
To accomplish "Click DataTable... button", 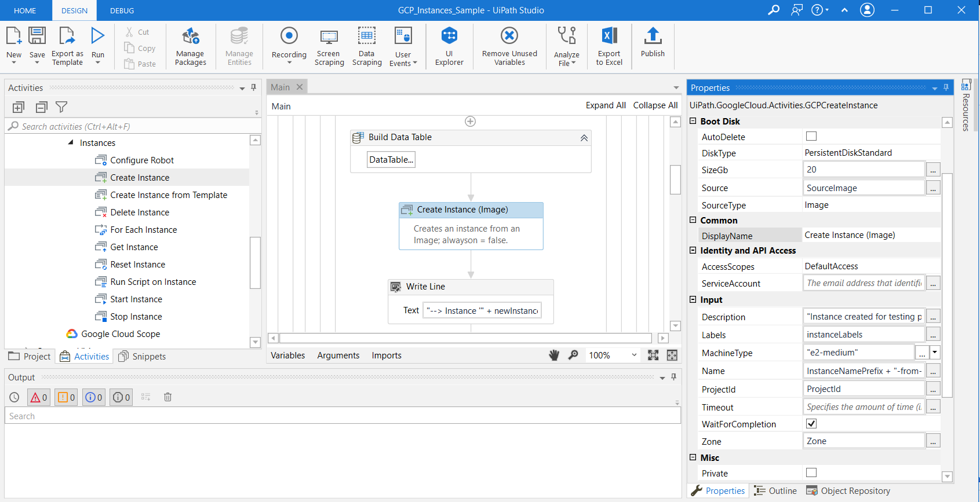I will pos(391,160).
